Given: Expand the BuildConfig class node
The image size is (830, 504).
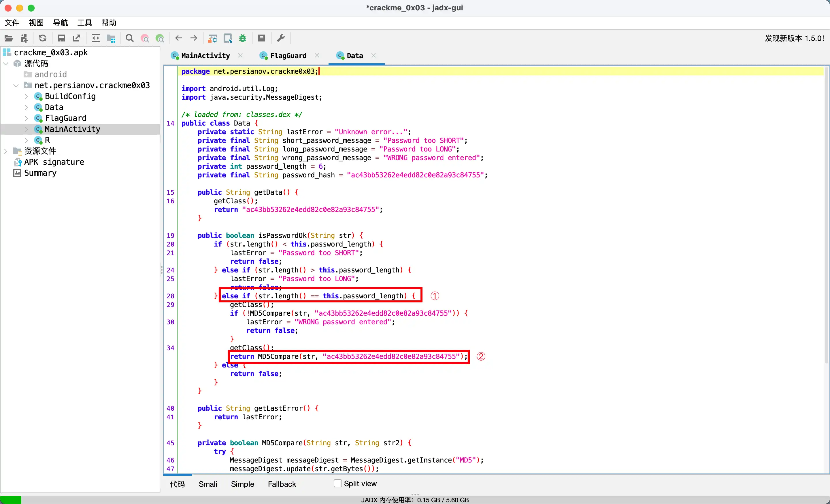Looking at the screenshot, I should click(26, 96).
